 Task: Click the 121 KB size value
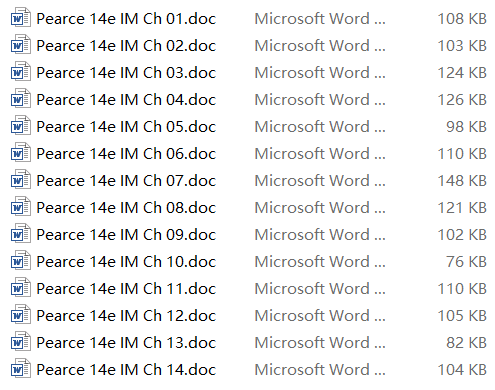coord(462,208)
